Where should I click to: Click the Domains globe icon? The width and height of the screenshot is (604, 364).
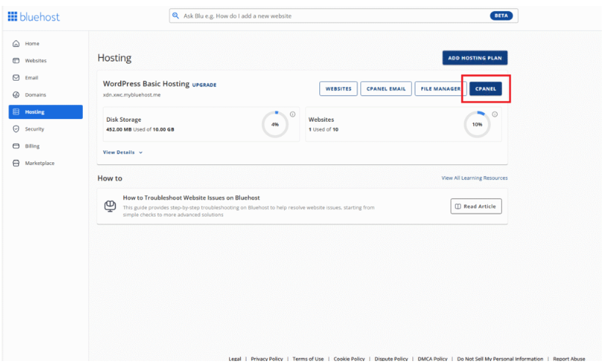16,95
